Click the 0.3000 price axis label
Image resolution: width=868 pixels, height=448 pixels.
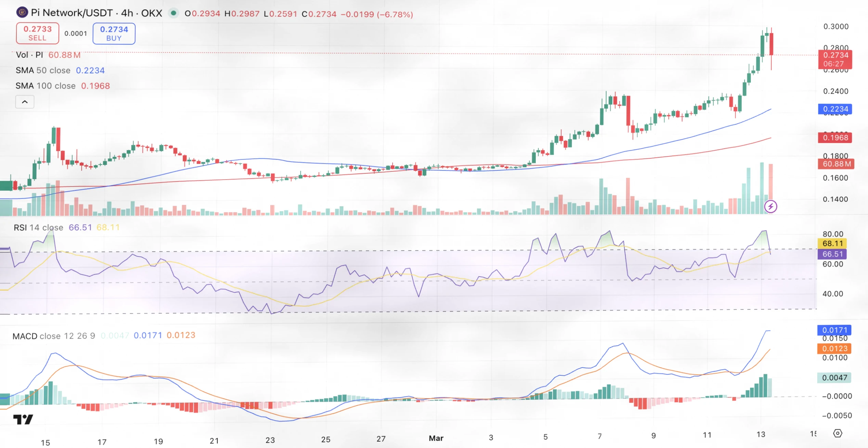point(836,26)
